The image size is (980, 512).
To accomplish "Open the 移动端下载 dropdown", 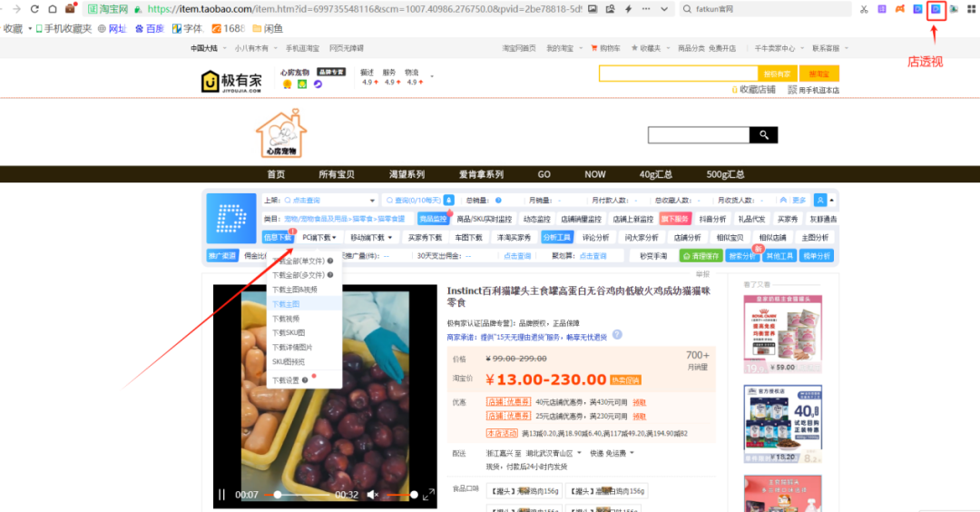I will click(371, 238).
